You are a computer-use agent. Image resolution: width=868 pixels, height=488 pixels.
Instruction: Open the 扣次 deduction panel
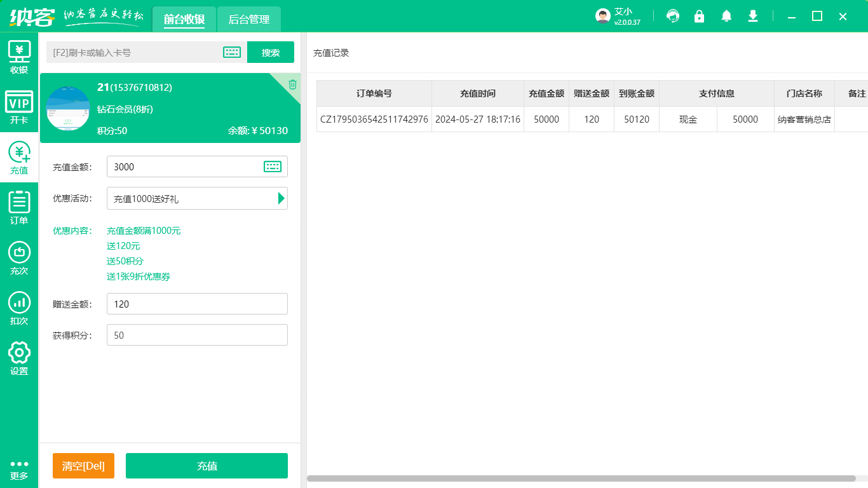tap(19, 309)
